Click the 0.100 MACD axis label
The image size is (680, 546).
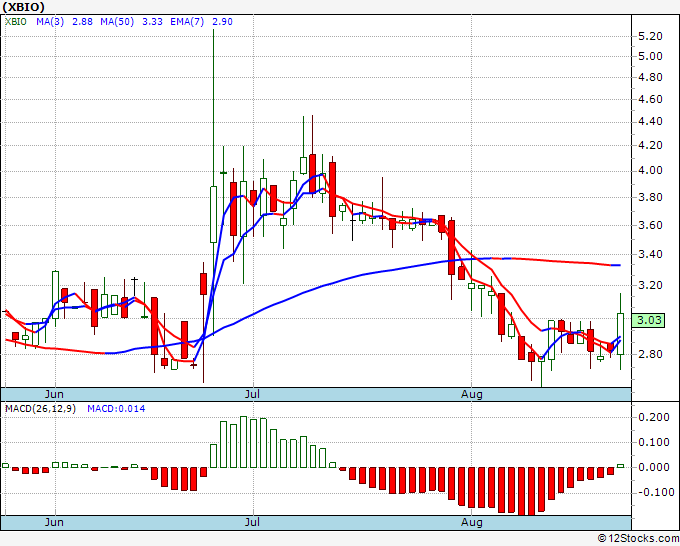[654, 443]
